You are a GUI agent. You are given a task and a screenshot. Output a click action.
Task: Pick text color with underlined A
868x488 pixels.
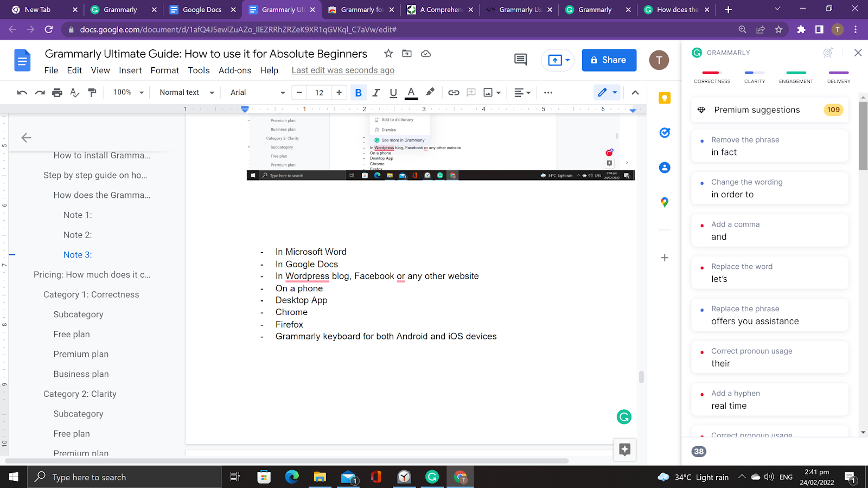(411, 93)
